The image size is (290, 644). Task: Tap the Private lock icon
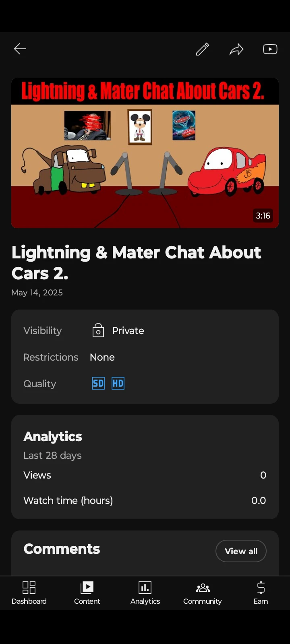(98, 330)
